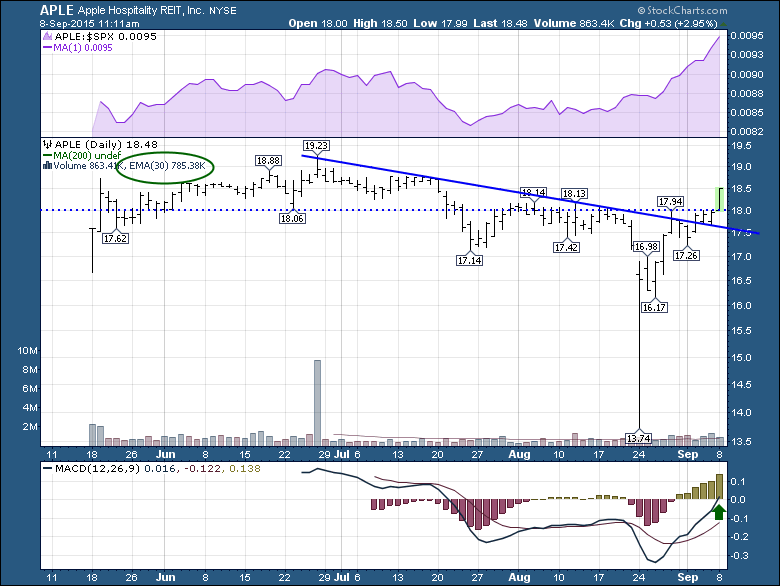Screen dimensions: 780x586
Task: Click the 0.0082 ratio axis label
Action: pos(747,131)
